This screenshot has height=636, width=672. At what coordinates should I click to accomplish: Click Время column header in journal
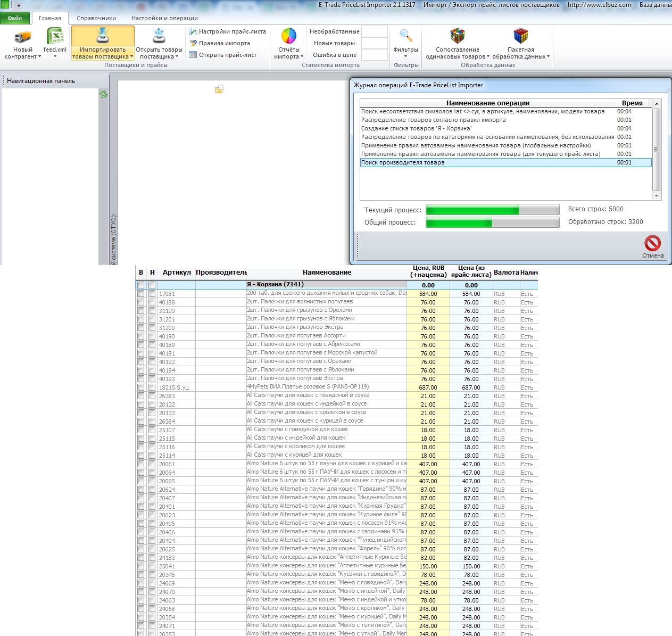632,103
